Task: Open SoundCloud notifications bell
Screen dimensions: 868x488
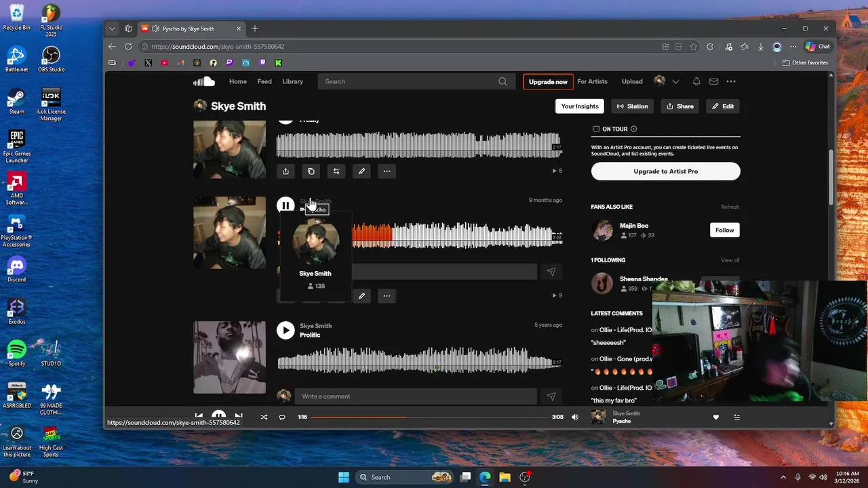Action: click(x=696, y=81)
